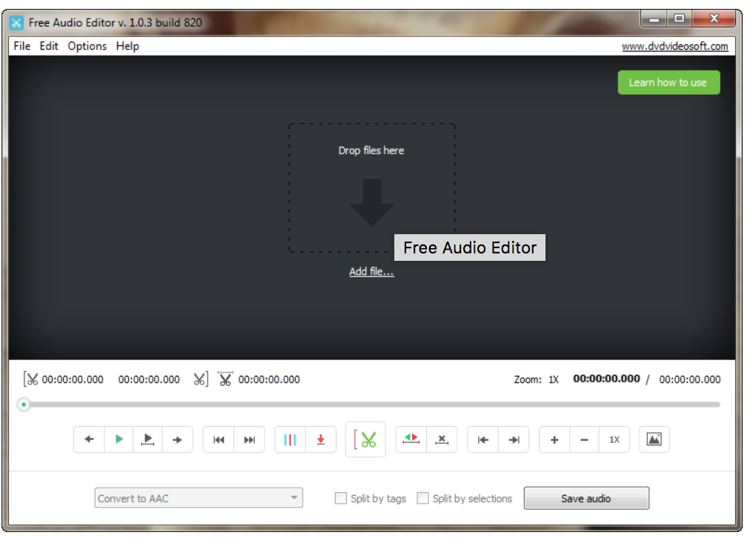Jump to the end of the track
The height and width of the screenshot is (538, 756).
pyautogui.click(x=249, y=439)
